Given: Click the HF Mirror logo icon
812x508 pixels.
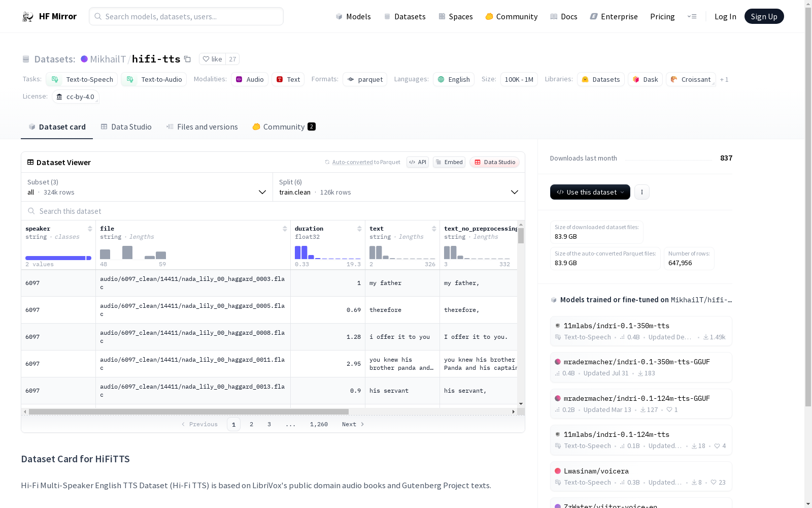Looking at the screenshot, I should point(28,17).
